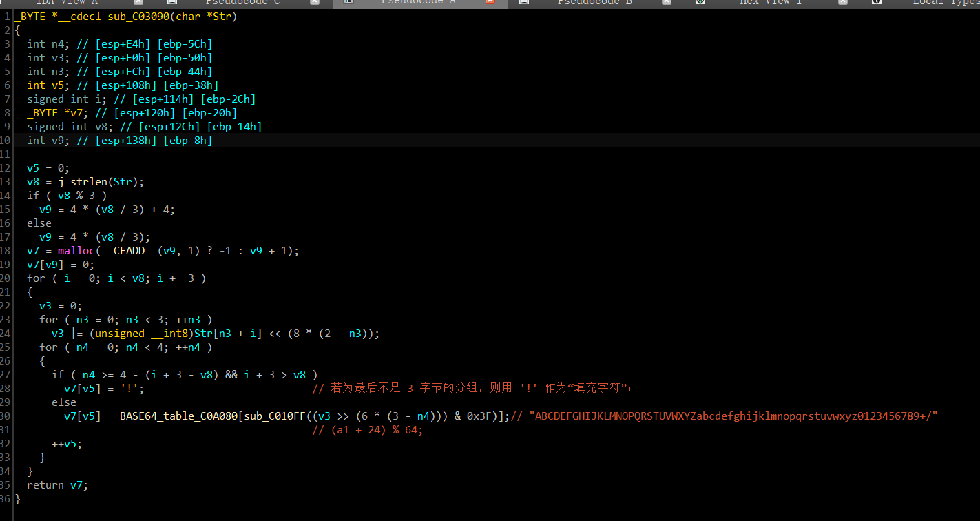Close the Pseudocode-A tab

point(490,3)
